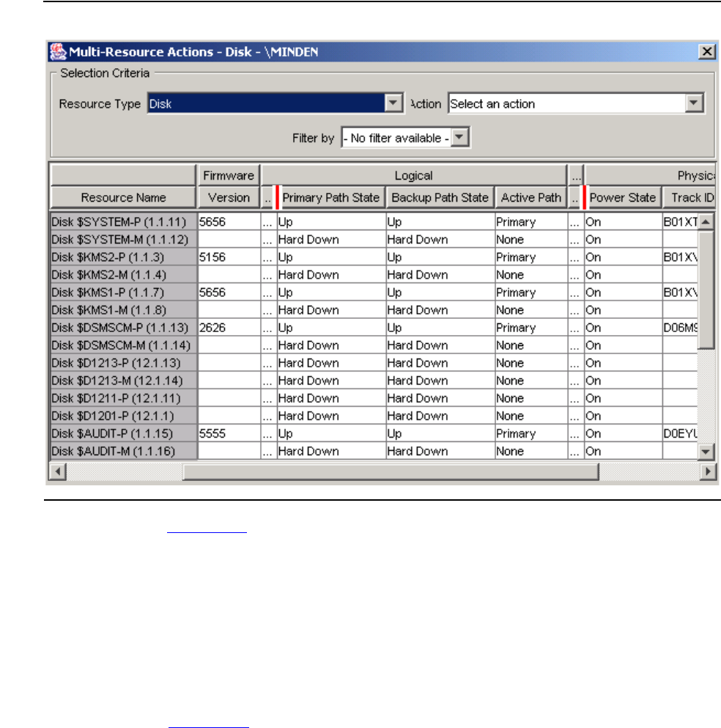Screen dimensions: 721x728
Task: Click the Active Path column header
Action: pyautogui.click(x=531, y=198)
